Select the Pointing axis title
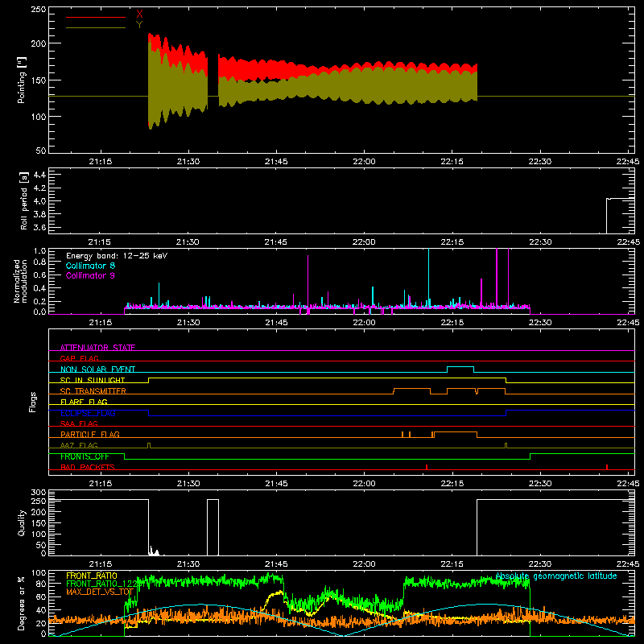 click(22, 80)
